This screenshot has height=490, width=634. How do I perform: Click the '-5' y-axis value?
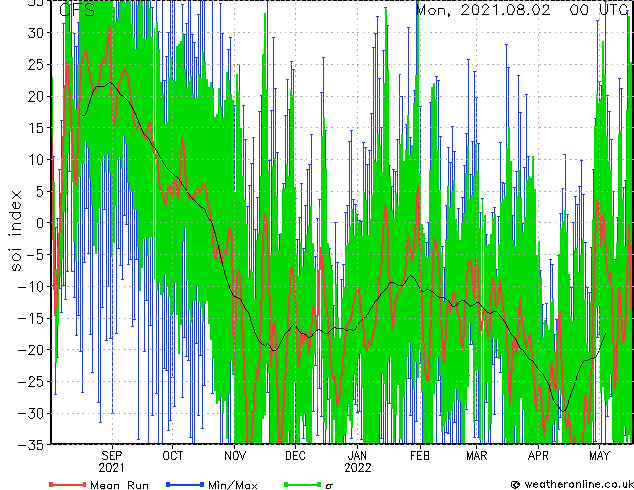35,255
